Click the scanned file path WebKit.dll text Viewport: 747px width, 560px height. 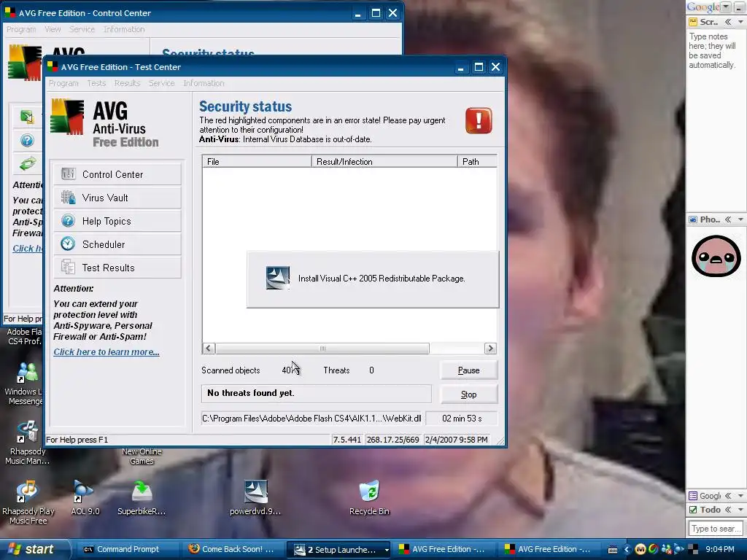coord(311,419)
